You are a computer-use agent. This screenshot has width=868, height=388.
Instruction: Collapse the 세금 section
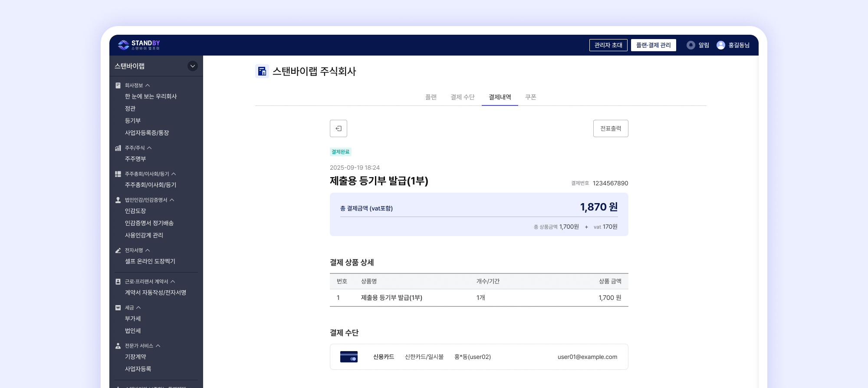tap(138, 308)
